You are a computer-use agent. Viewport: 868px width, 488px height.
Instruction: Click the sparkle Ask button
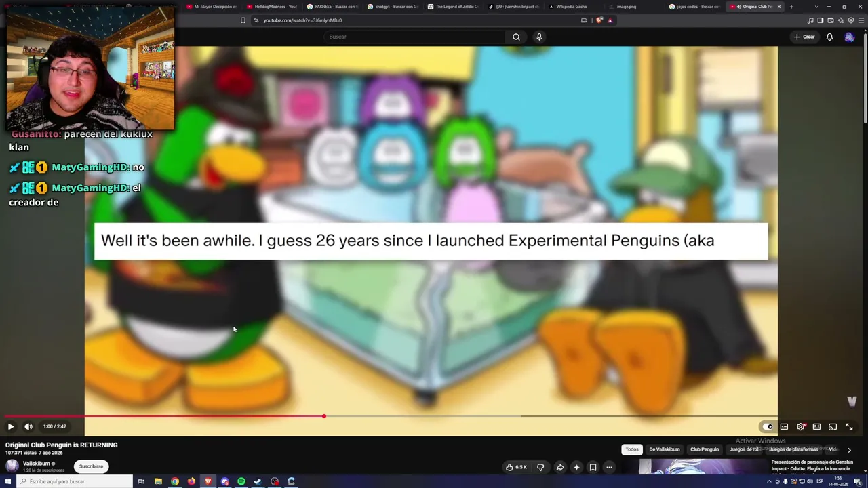(x=576, y=467)
